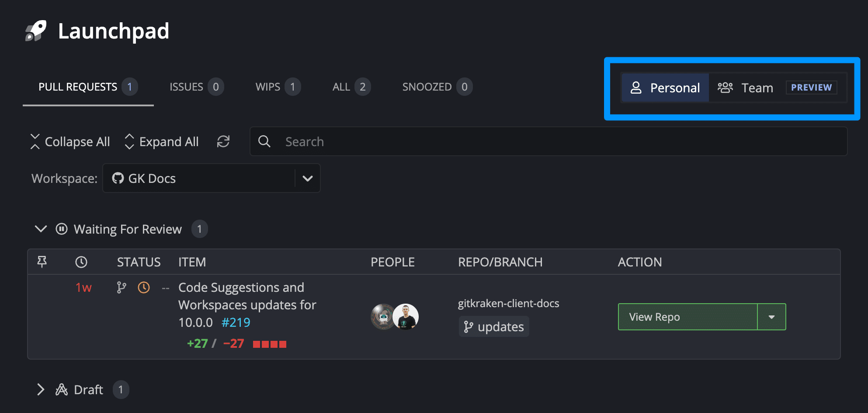Click the REPO/BRANCH column header

[x=500, y=262]
